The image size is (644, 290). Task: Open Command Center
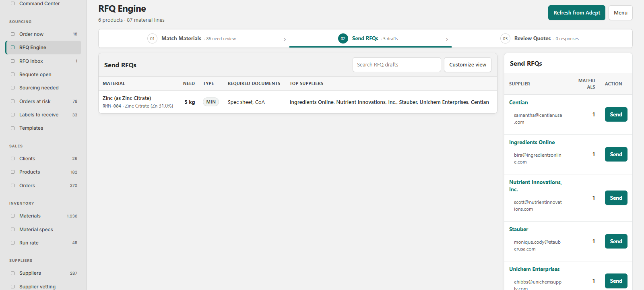click(x=43, y=4)
